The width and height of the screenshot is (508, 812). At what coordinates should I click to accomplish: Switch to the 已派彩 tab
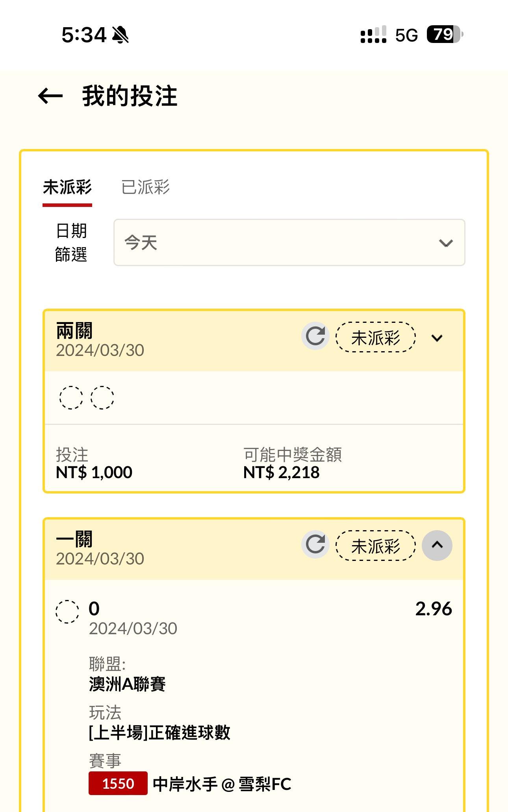[145, 187]
